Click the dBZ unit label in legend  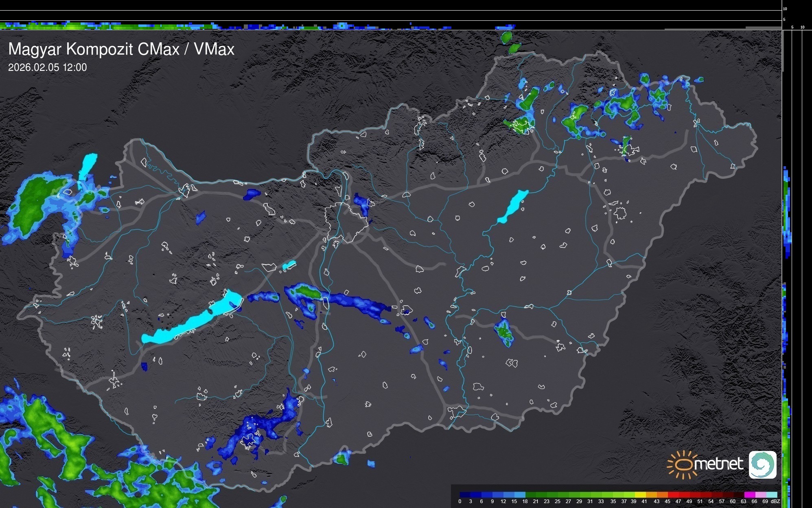775,501
